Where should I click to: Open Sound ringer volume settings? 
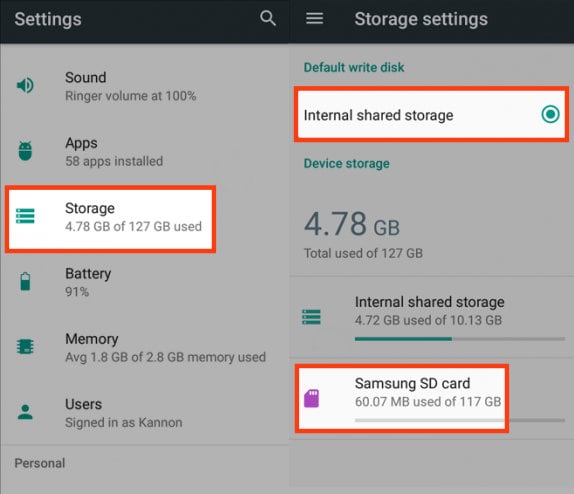(x=144, y=86)
